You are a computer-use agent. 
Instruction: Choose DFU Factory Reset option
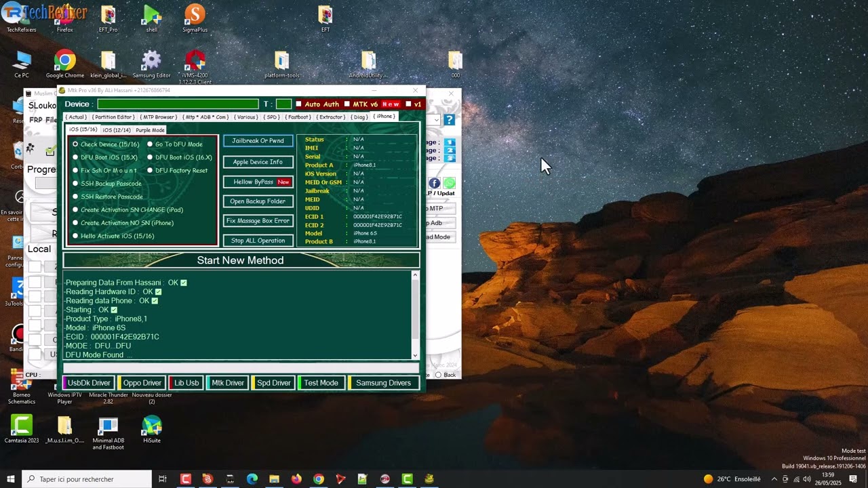point(150,170)
